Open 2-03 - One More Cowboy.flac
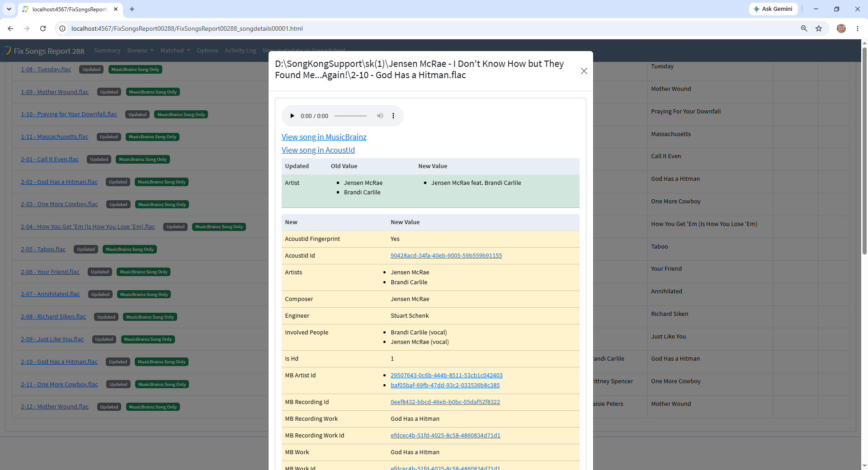 pos(59,204)
